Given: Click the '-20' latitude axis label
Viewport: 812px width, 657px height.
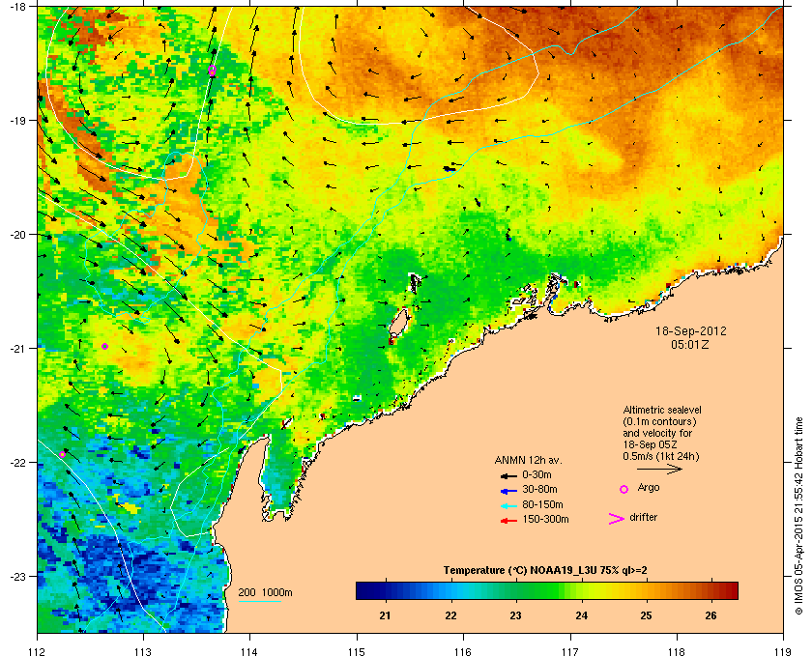Looking at the screenshot, I should (x=17, y=235).
